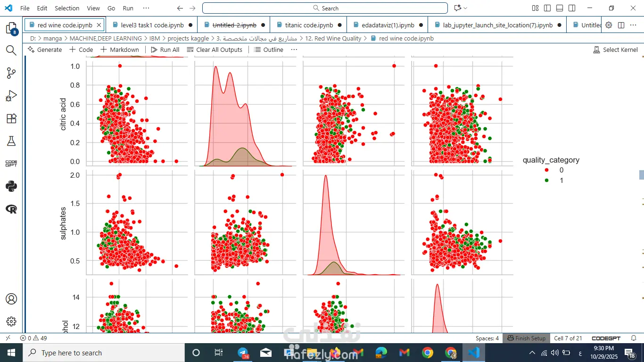The height and width of the screenshot is (362, 644).
Task: Switch to the titanic code.ipynb tab
Action: 309,25
